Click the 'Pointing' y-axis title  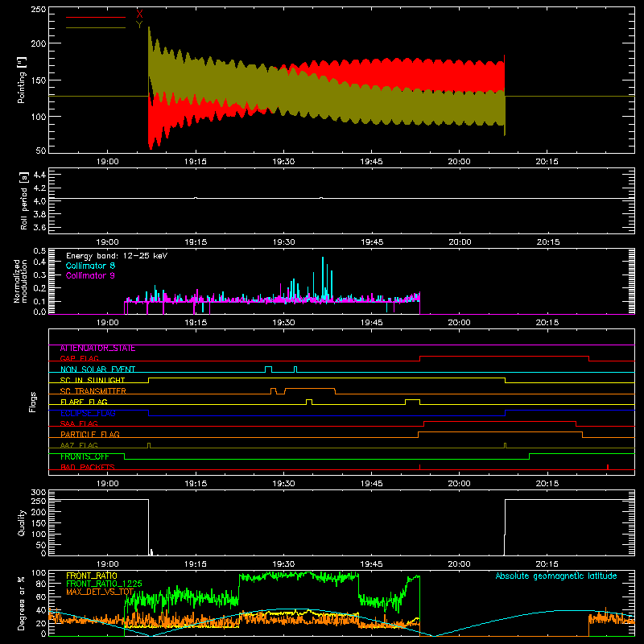tap(22, 80)
